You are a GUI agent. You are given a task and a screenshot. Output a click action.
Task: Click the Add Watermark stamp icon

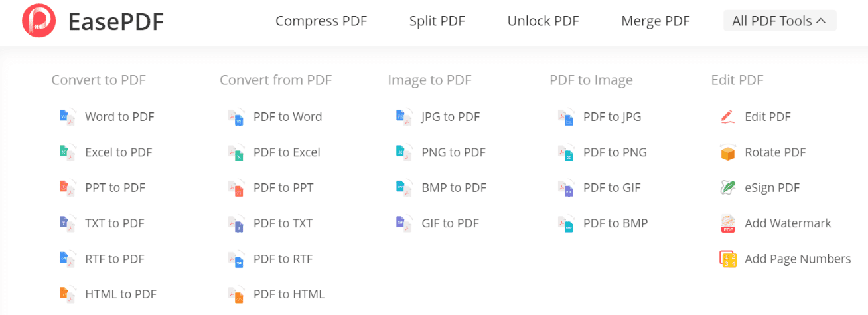pyautogui.click(x=728, y=223)
